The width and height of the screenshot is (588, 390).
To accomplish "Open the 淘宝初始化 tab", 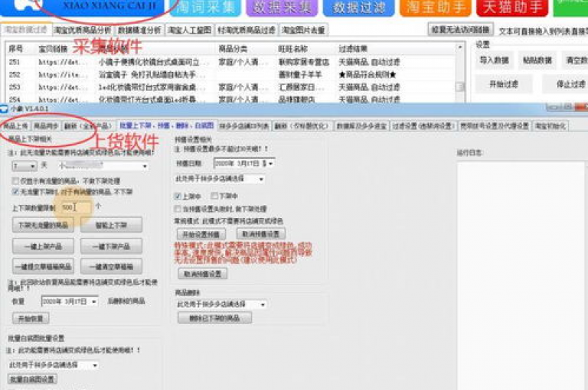I will 550,126.
